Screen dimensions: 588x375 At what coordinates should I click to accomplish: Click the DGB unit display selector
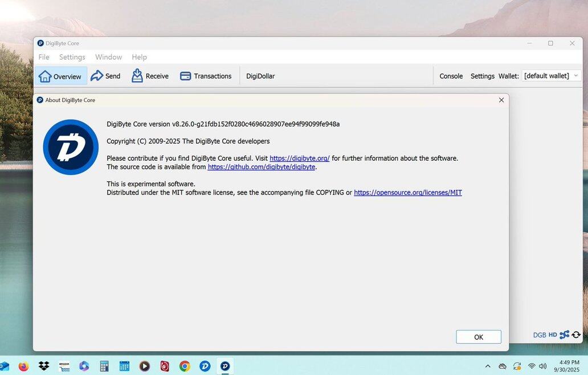point(539,335)
